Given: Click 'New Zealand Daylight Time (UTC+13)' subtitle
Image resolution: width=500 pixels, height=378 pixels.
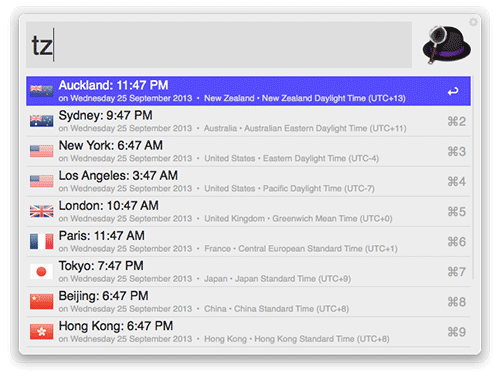Looking at the screenshot, I should [x=334, y=98].
